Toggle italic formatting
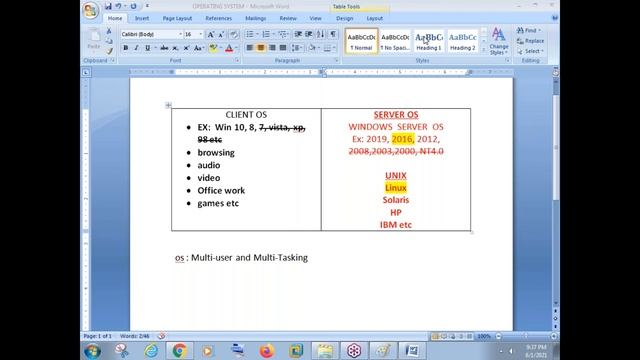 [136, 48]
